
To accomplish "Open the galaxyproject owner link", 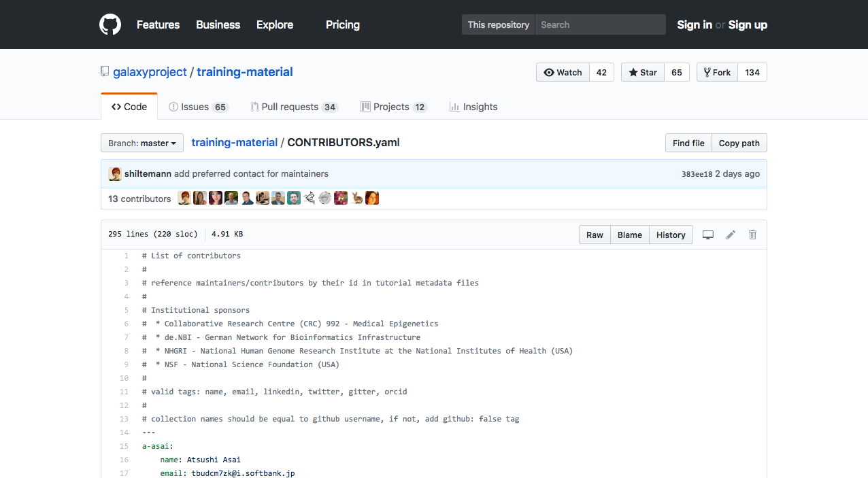I will tap(150, 72).
